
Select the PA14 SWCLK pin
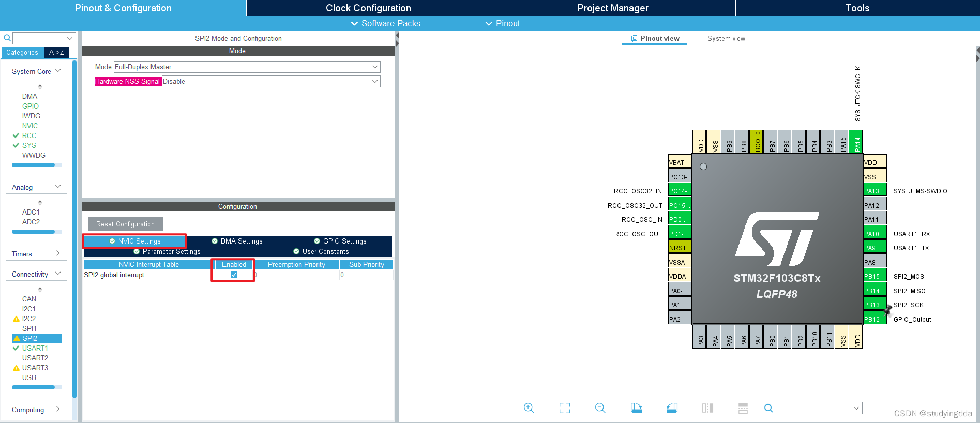pyautogui.click(x=855, y=142)
